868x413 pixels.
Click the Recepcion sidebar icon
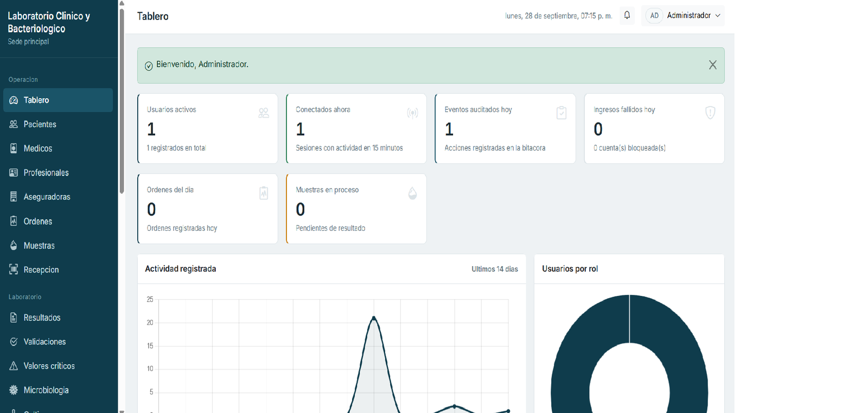click(14, 269)
